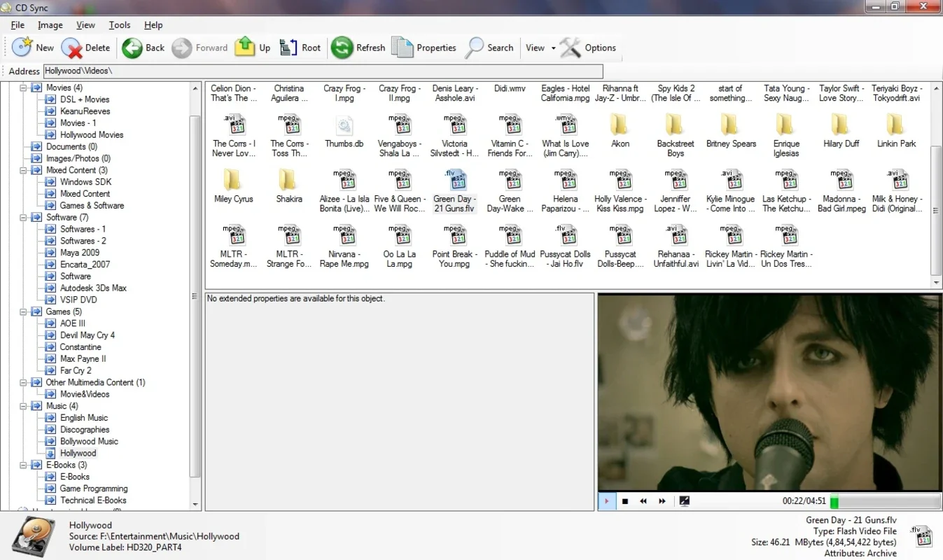
Task: Click the Address input field
Action: [323, 71]
